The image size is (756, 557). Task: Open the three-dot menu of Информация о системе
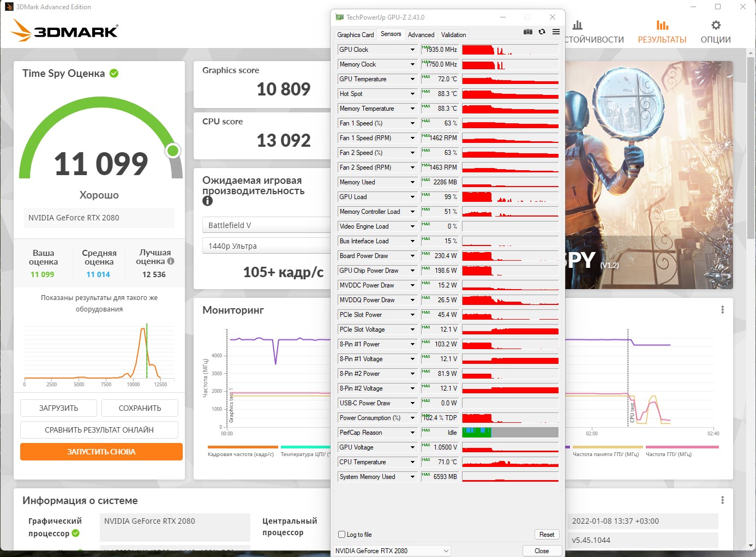[723, 500]
